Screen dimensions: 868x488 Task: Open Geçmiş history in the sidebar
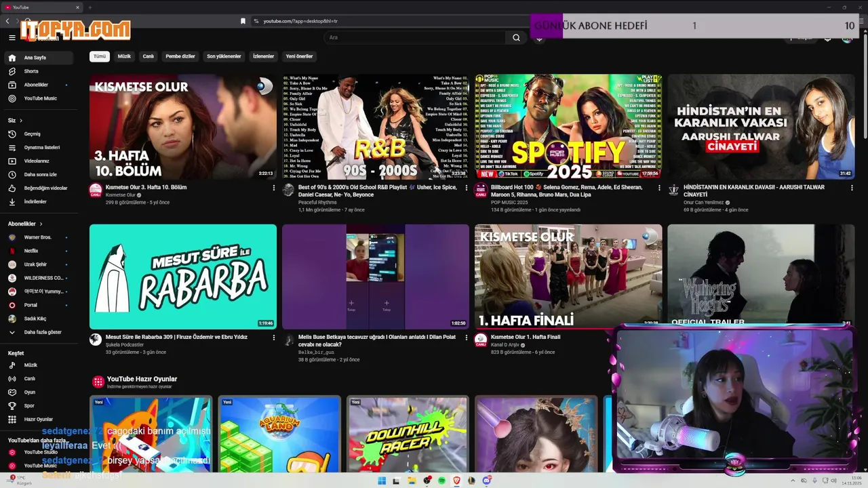point(38,134)
